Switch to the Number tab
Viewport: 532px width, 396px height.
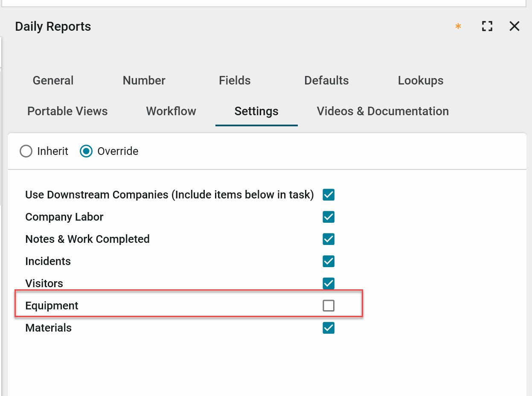click(144, 81)
